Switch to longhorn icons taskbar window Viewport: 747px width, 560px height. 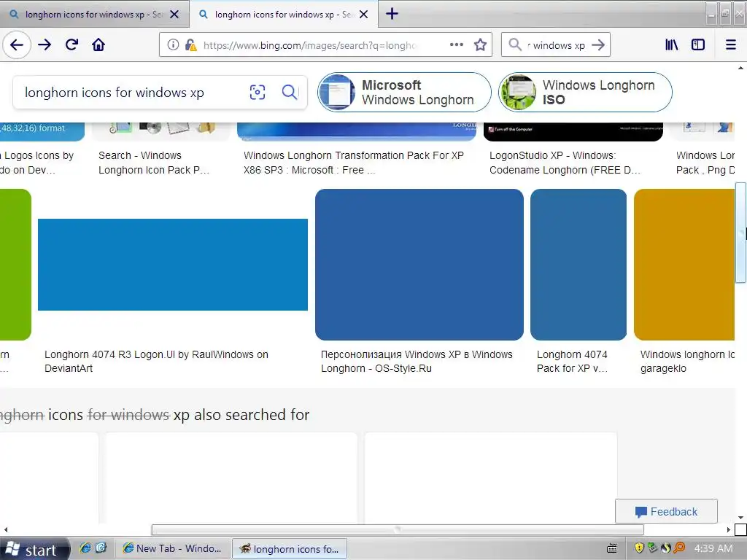click(x=289, y=548)
